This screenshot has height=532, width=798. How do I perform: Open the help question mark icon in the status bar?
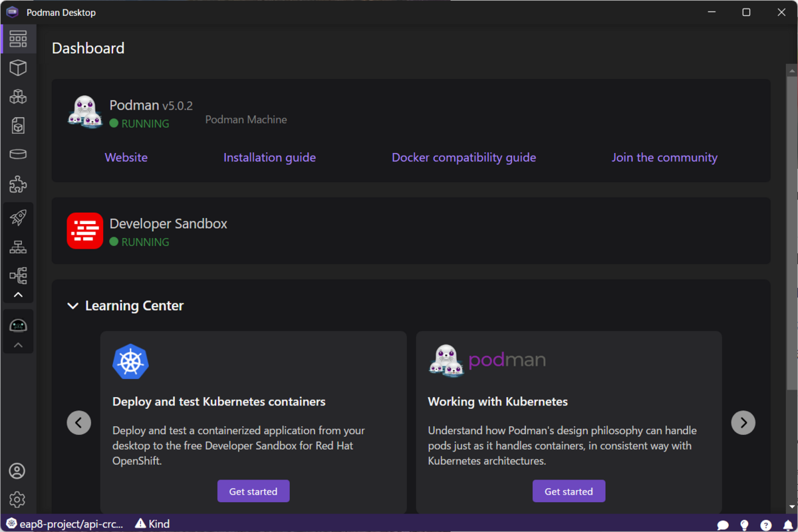[x=766, y=525]
